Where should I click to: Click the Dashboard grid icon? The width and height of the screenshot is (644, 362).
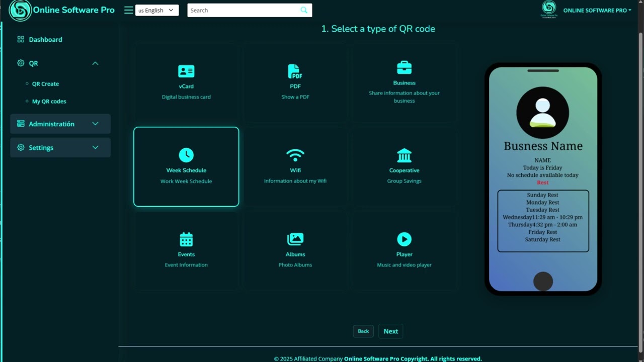21,39
